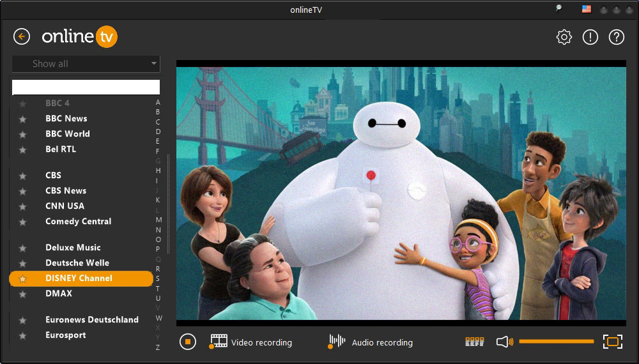This screenshot has width=639, height=364.
Task: Open the US flag language selector
Action: click(x=586, y=9)
